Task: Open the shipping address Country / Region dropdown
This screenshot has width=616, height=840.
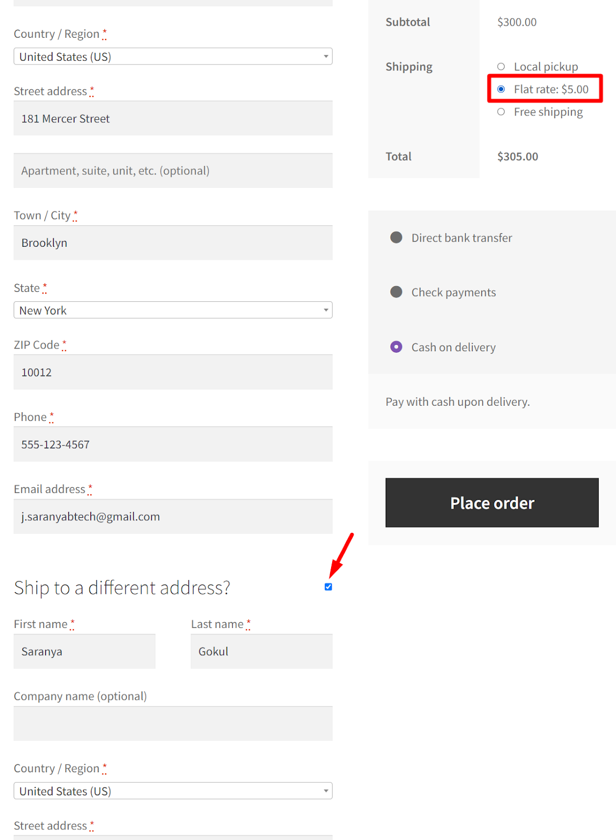Action: pos(173,791)
